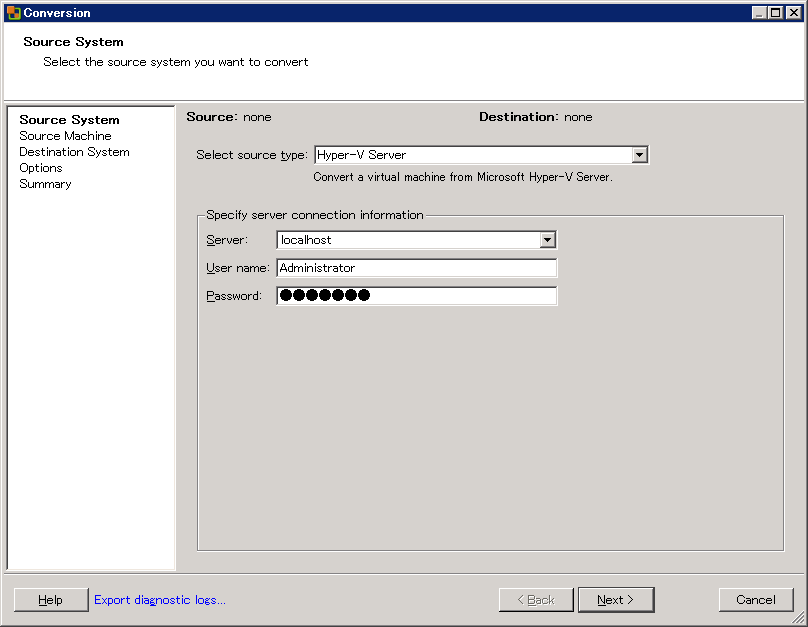Proceed with the Next button
This screenshot has width=808, height=627.
[x=616, y=600]
